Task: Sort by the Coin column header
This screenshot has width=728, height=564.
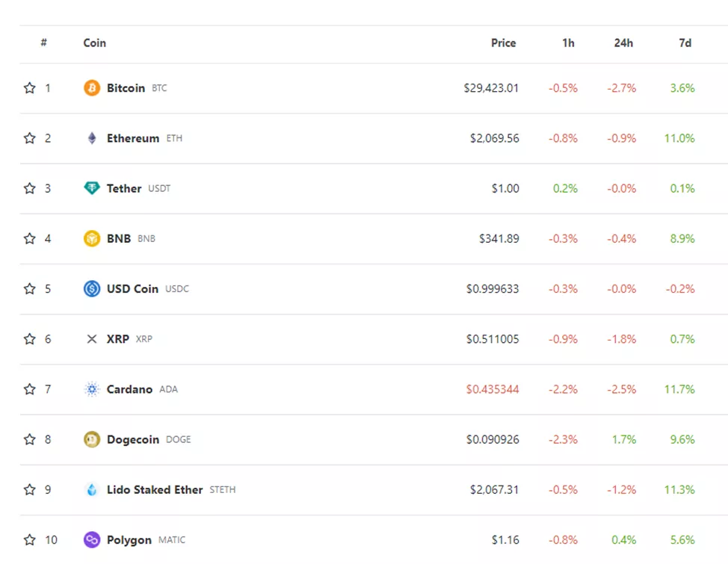Action: pos(95,43)
